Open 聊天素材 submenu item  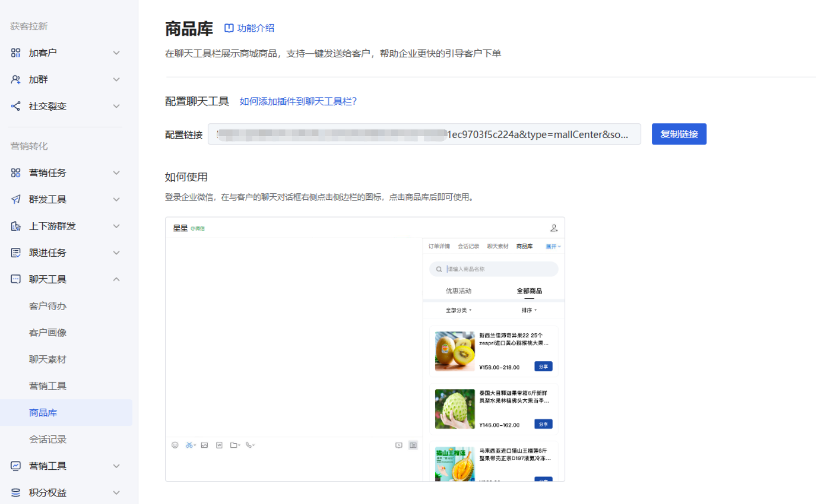pos(47,359)
